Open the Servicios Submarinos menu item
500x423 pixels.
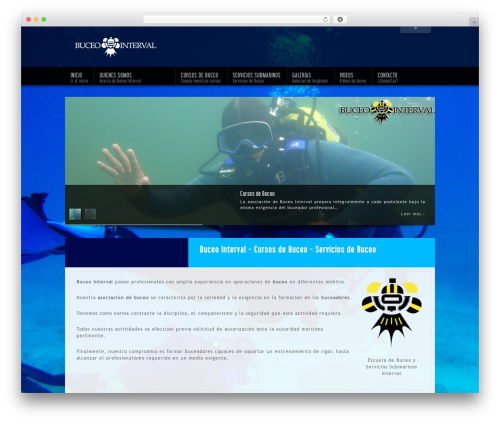pos(256,77)
